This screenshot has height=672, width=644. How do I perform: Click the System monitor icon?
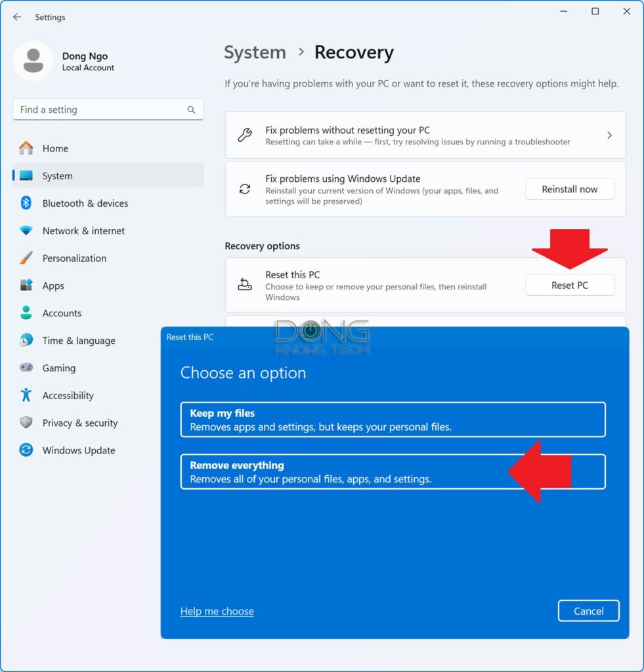click(26, 176)
